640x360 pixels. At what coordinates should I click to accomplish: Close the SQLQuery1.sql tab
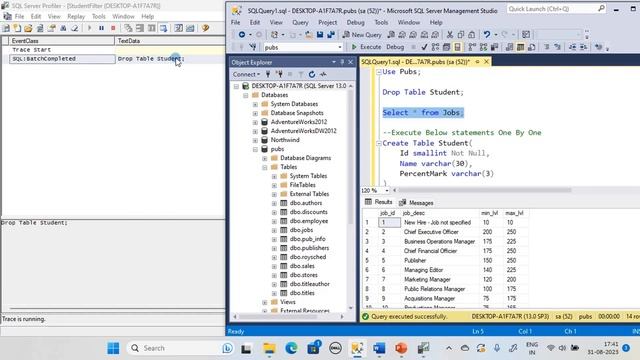486,62
